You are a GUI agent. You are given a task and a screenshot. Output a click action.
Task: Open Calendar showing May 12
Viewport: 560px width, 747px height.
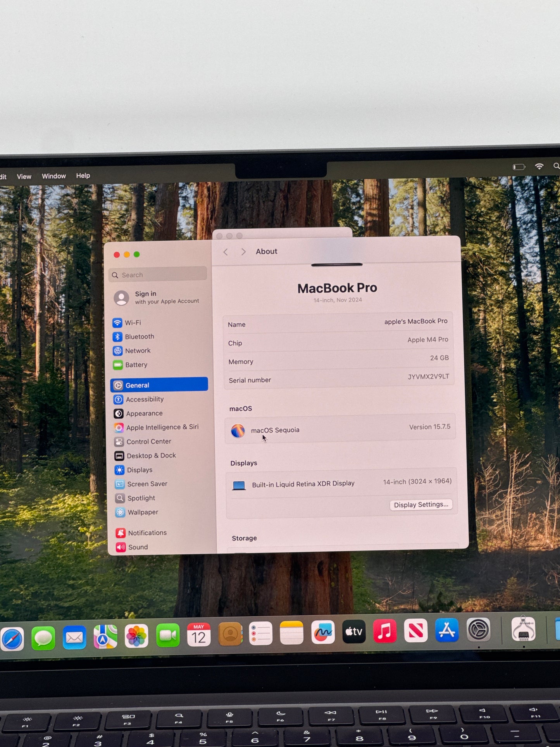(199, 635)
